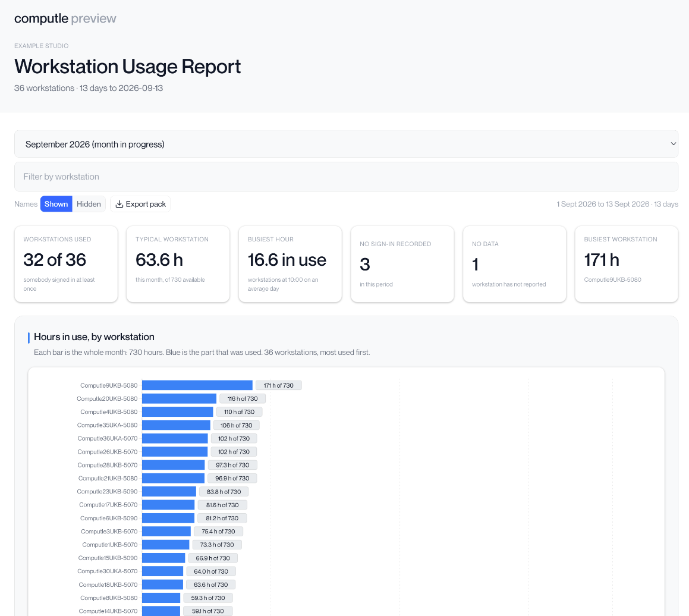Select the Computle6UKB-5090 row label
The width and height of the screenshot is (689, 616).
tap(109, 518)
